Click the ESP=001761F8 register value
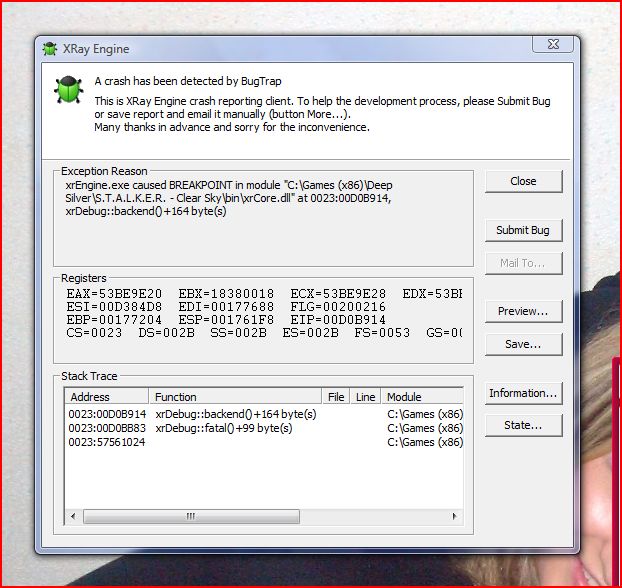622x588 pixels. [226, 320]
